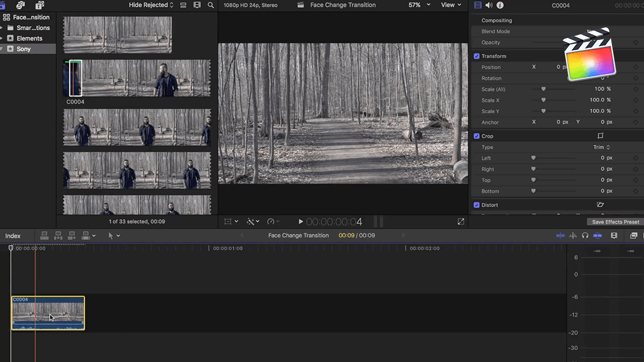Click the filmstrip clip appearance icon

tap(197, 5)
